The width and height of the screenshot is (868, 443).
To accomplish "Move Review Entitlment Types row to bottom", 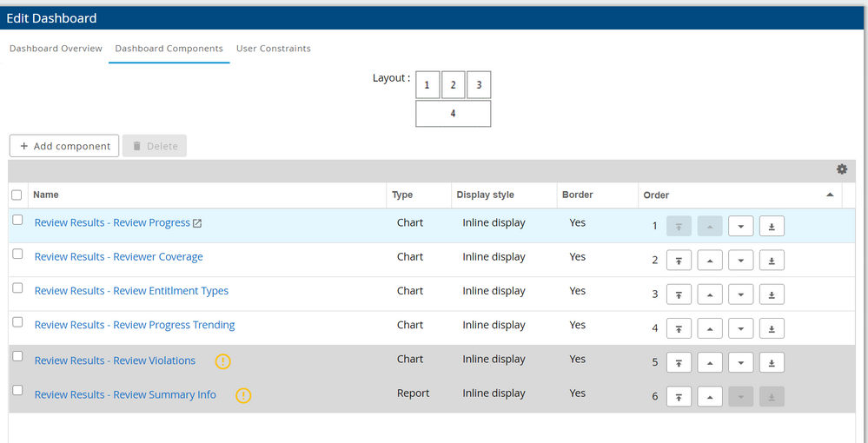I will tap(772, 294).
